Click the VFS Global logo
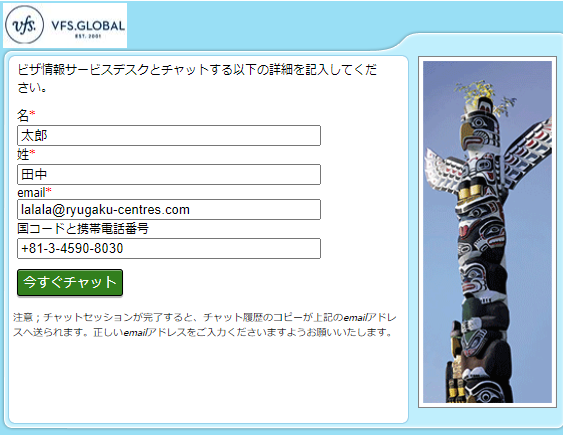Screen dimensions: 563x435 coord(65,25)
